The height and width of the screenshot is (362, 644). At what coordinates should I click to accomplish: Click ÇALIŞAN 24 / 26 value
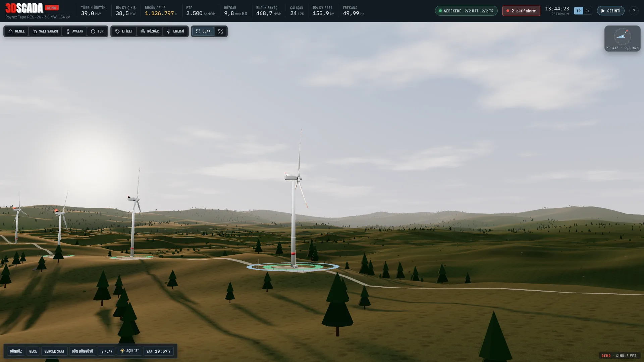click(297, 13)
